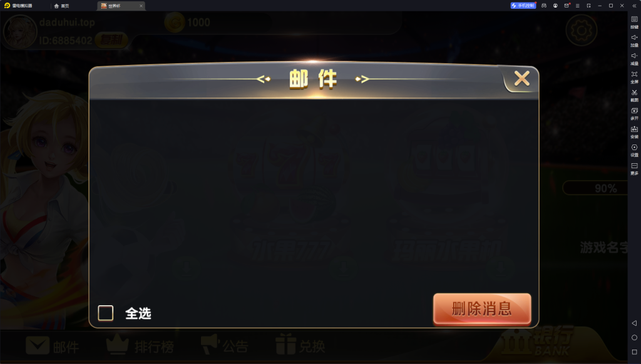Image resolution: width=641 pixels, height=364 pixels.
Task: Tap the Android back triangle button
Action: click(x=634, y=323)
